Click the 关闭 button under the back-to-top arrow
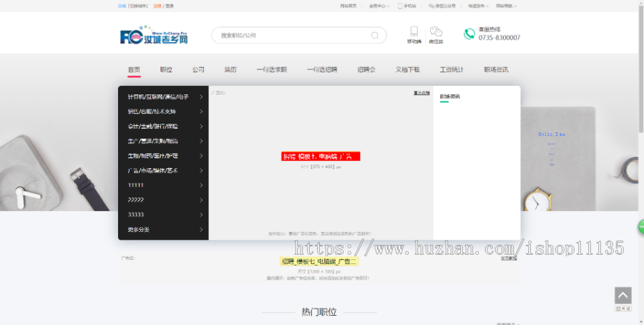 coord(623,309)
